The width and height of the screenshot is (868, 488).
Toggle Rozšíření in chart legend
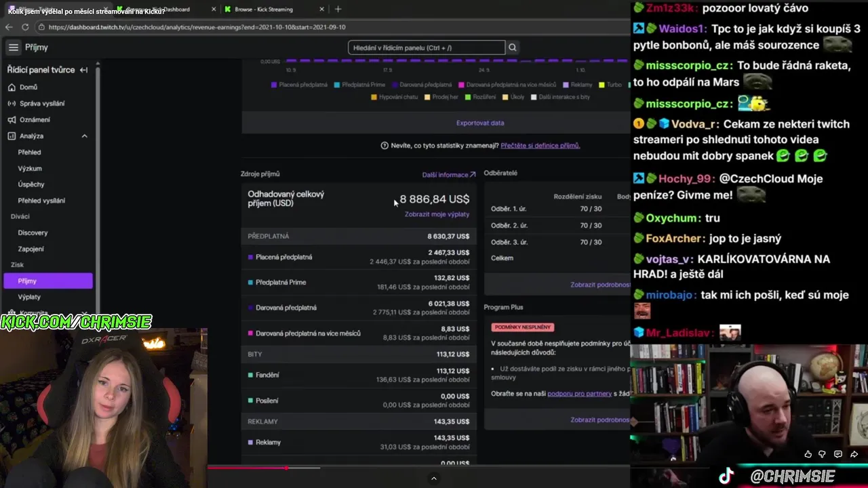pyautogui.click(x=480, y=97)
